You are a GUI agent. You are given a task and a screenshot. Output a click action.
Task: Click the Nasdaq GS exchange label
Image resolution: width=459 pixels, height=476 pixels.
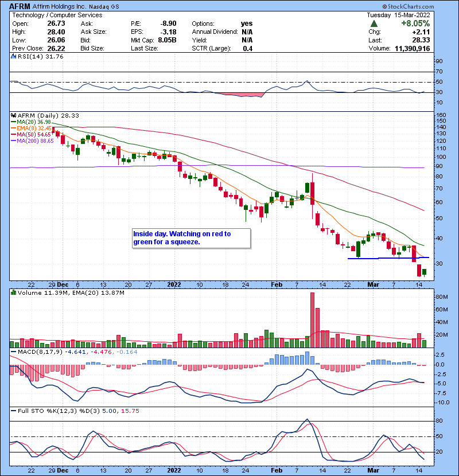pyautogui.click(x=104, y=6)
